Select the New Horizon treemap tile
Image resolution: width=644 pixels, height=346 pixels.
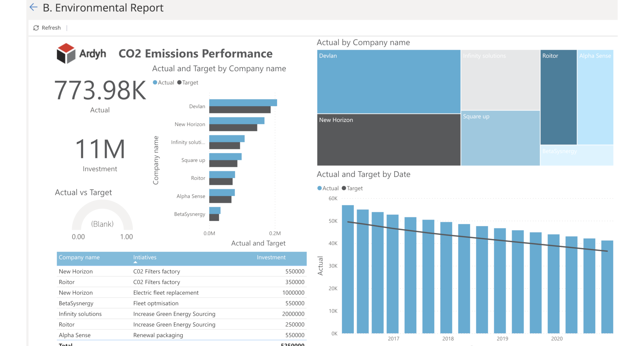[x=388, y=140]
